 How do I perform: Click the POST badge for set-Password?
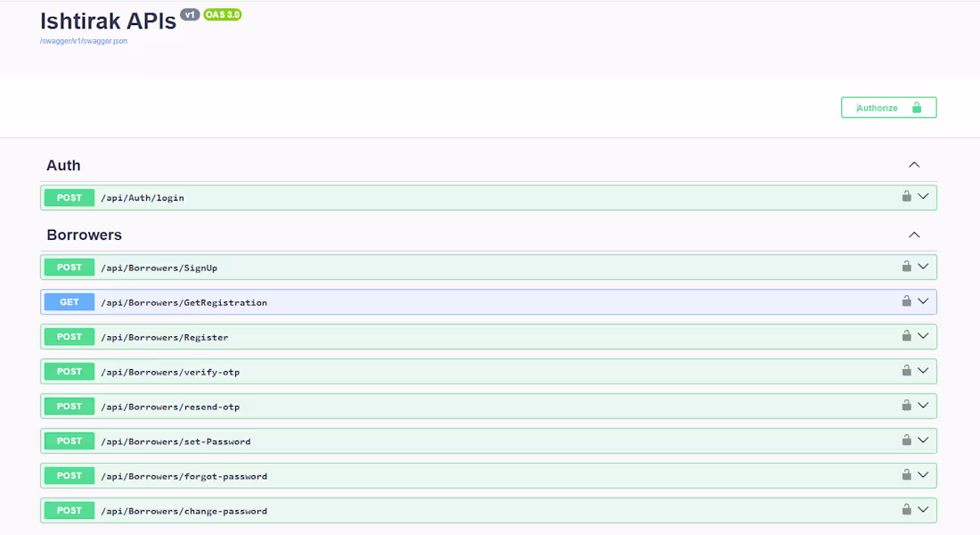coord(69,441)
